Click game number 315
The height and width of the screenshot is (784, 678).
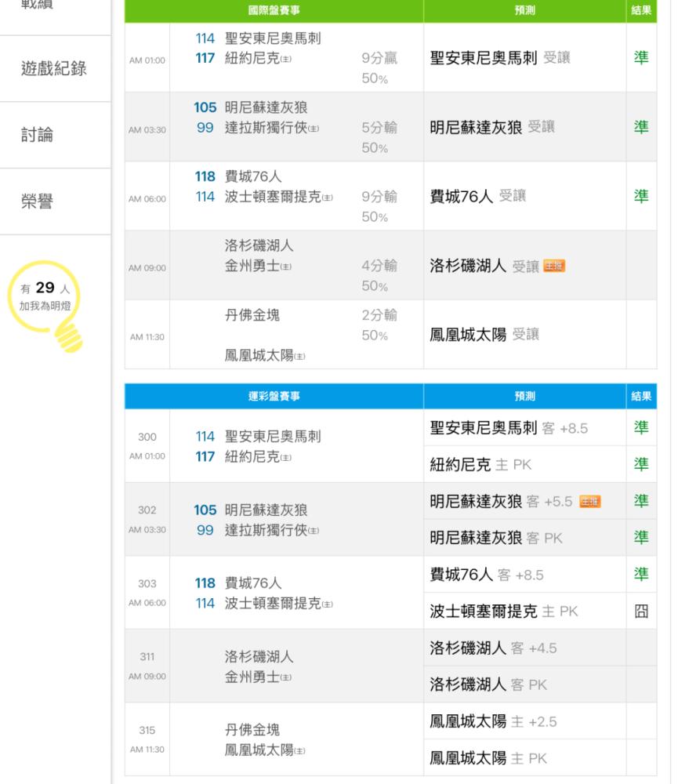coord(147,730)
